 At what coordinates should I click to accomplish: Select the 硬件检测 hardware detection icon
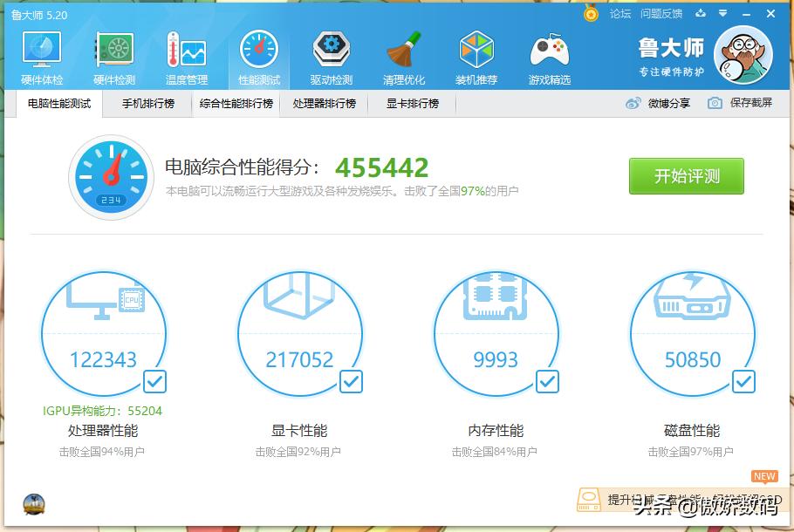[113, 54]
